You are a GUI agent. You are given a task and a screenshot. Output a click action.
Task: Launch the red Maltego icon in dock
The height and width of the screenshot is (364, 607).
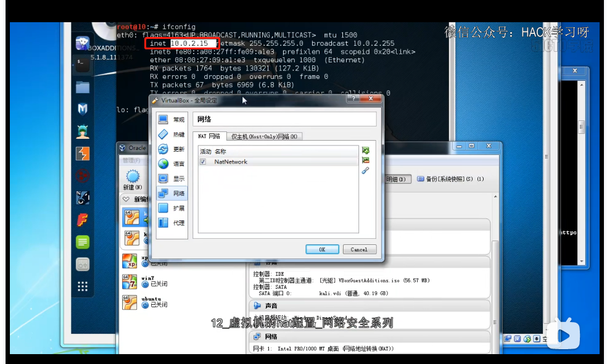point(83,176)
